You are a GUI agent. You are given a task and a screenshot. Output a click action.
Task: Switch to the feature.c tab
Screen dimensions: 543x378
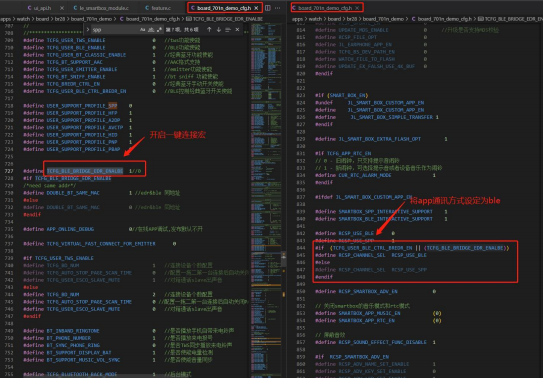[161, 8]
